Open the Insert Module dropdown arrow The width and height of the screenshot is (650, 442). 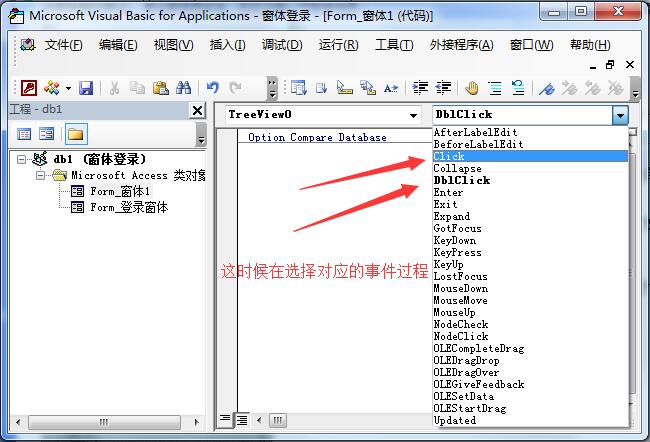click(68, 88)
